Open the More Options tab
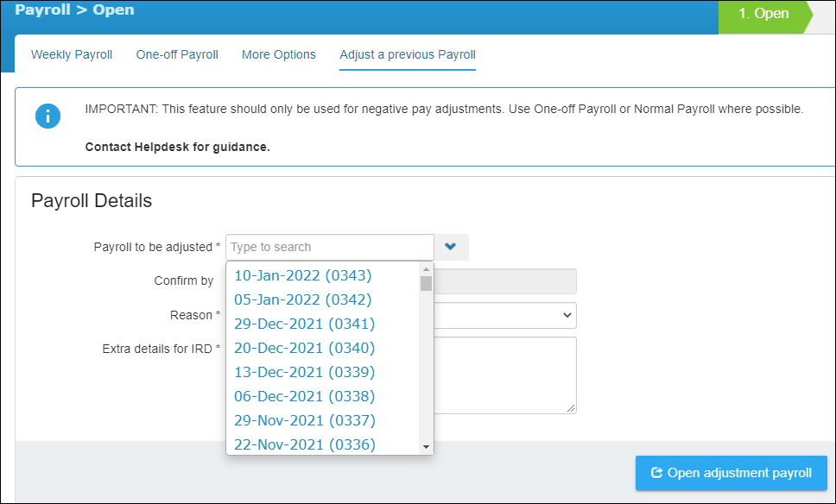Image resolution: width=836 pixels, height=504 pixels. (279, 54)
